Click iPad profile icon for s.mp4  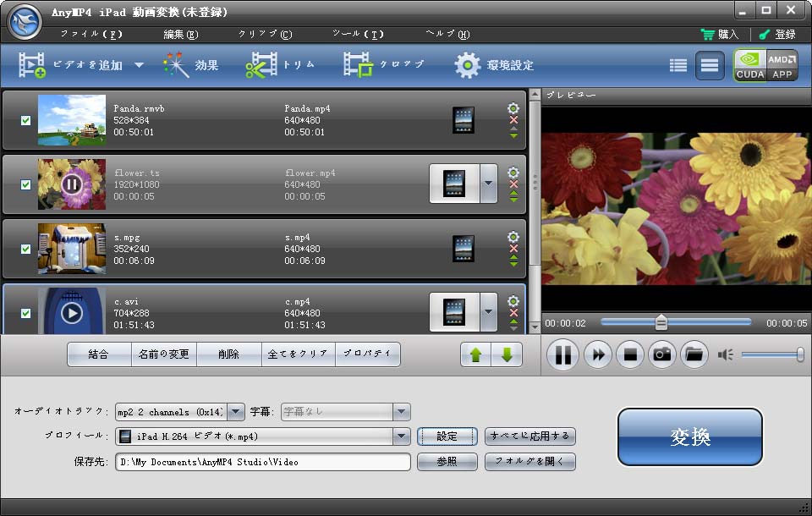coord(463,249)
